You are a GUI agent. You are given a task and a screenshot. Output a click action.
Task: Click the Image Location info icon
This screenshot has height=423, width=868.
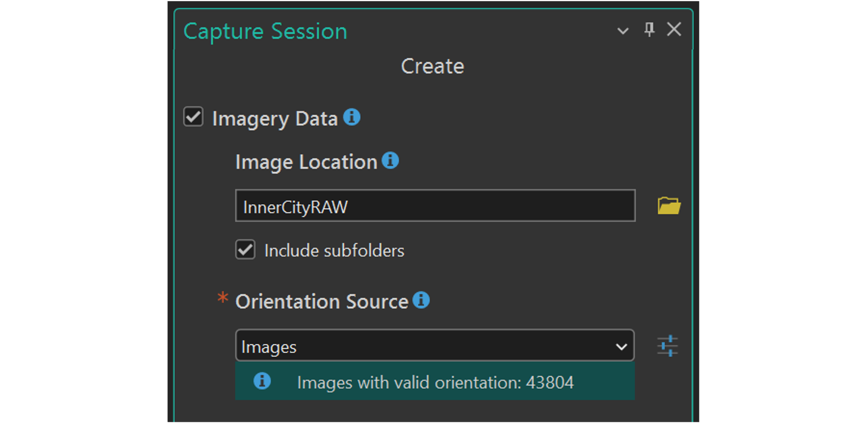pos(390,160)
